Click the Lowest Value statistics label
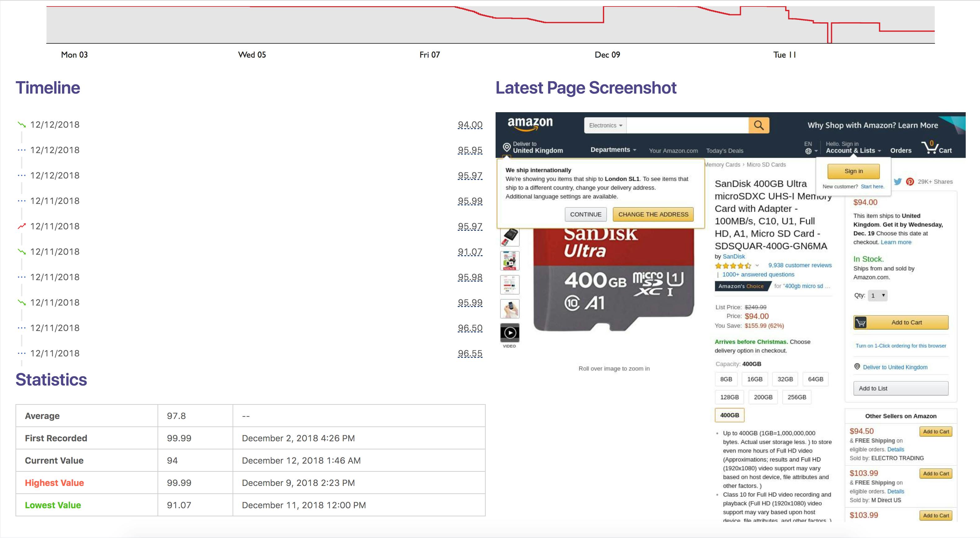Image resolution: width=980 pixels, height=538 pixels. click(53, 505)
